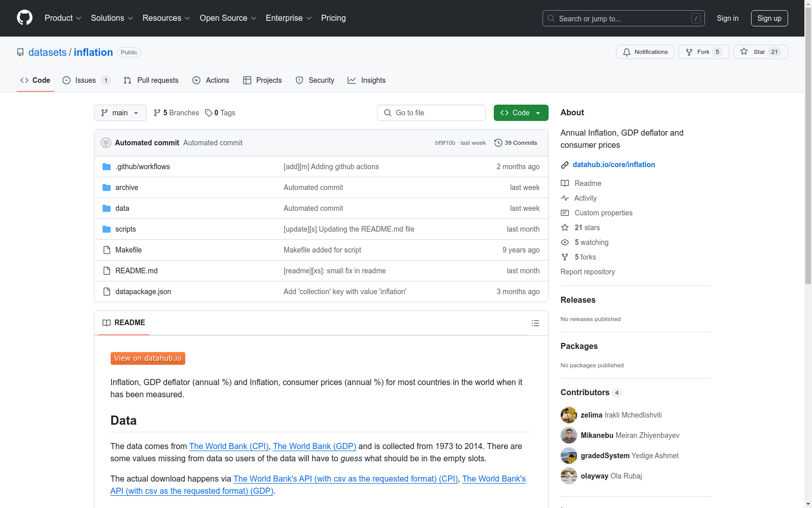Image resolution: width=812 pixels, height=508 pixels.
Task: Click Report repository
Action: pos(588,272)
